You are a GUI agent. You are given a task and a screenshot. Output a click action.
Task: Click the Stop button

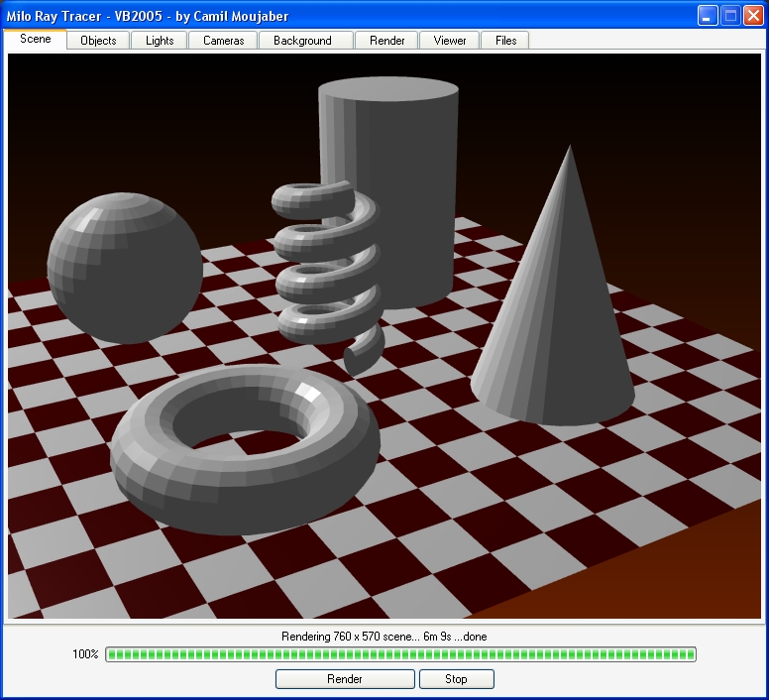coord(456,679)
